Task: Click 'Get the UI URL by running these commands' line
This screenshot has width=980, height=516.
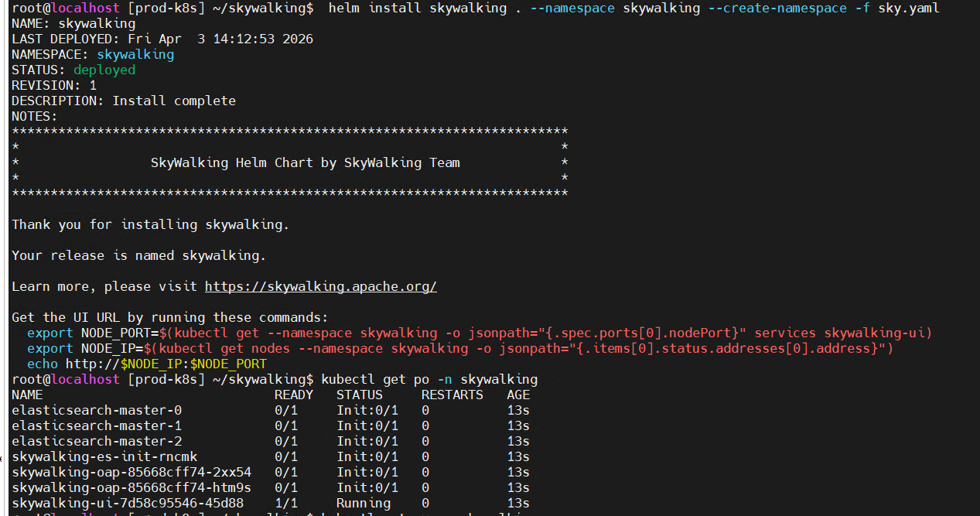Action: [x=170, y=317]
